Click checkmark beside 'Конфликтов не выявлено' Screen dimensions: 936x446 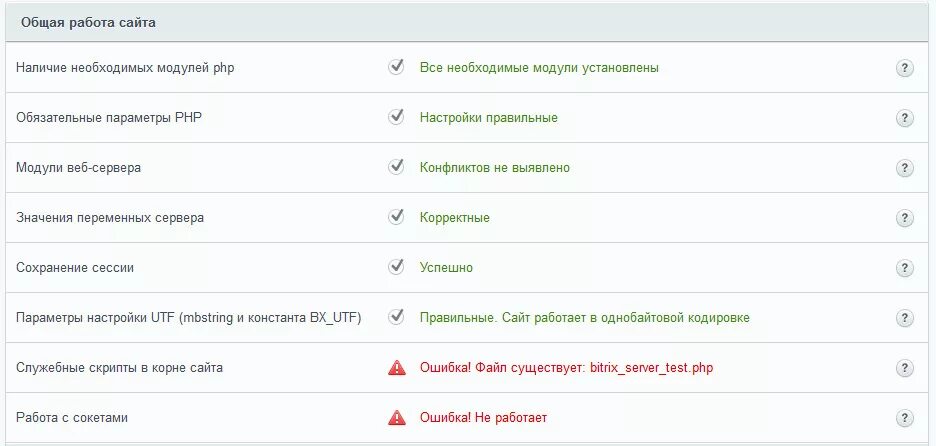click(x=396, y=166)
